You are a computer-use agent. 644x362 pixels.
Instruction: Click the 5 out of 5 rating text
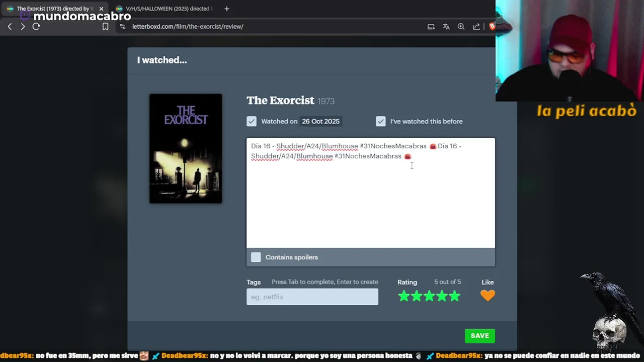click(x=447, y=282)
